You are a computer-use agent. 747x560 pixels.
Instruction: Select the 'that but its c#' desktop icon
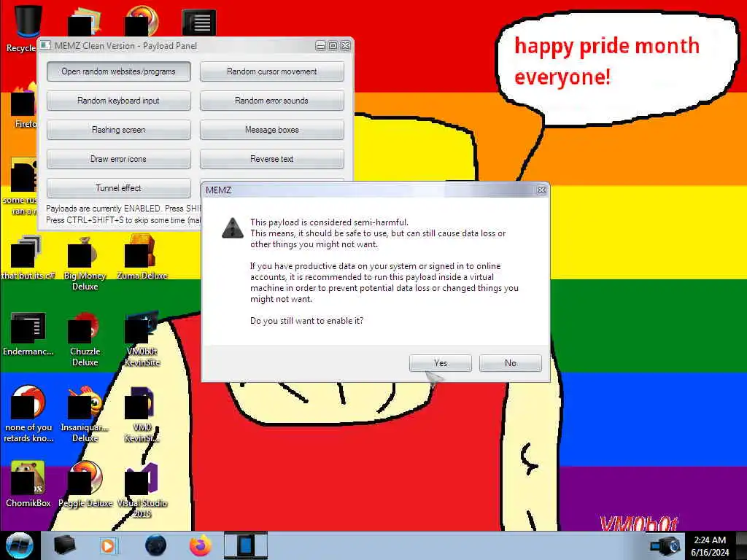[28, 257]
